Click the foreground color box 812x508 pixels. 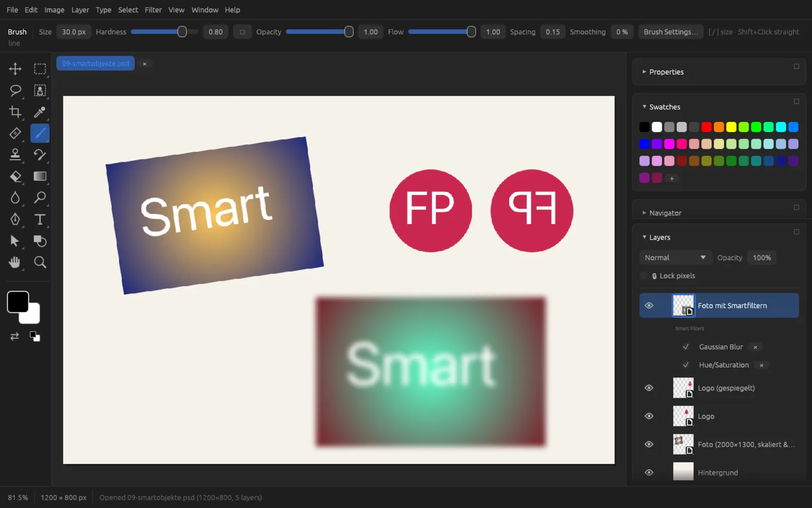pyautogui.click(x=18, y=302)
